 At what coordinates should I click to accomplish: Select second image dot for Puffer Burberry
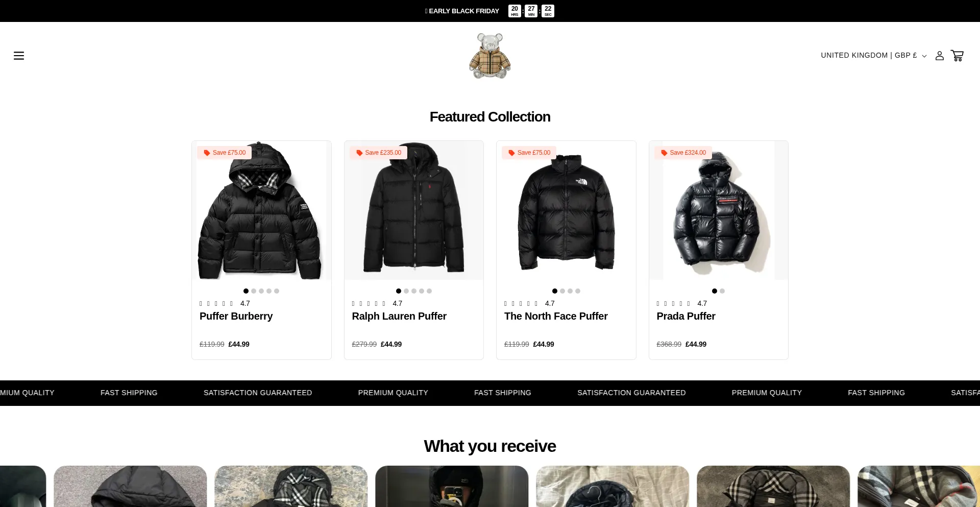[254, 291]
